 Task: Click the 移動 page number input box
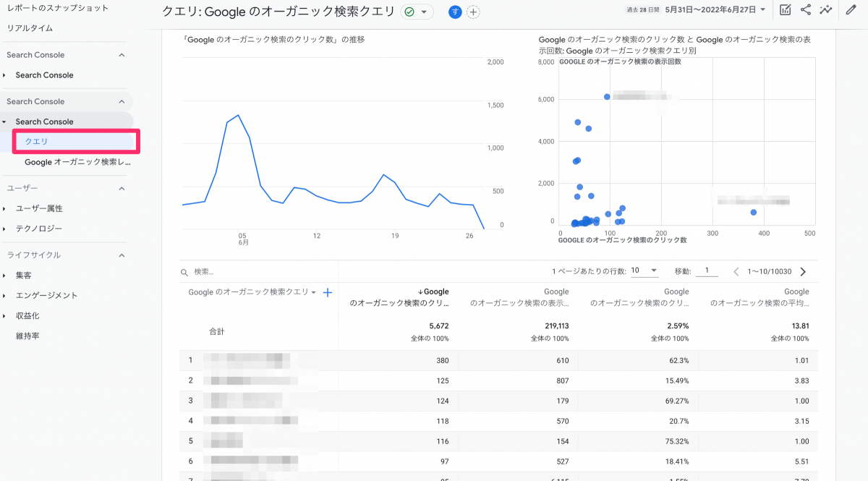click(707, 271)
